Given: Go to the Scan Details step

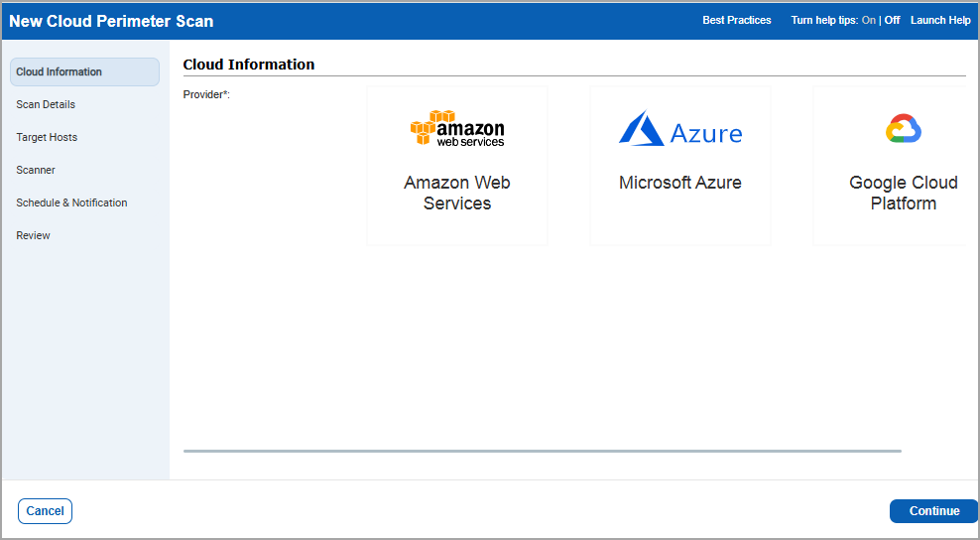Looking at the screenshot, I should click(x=46, y=104).
